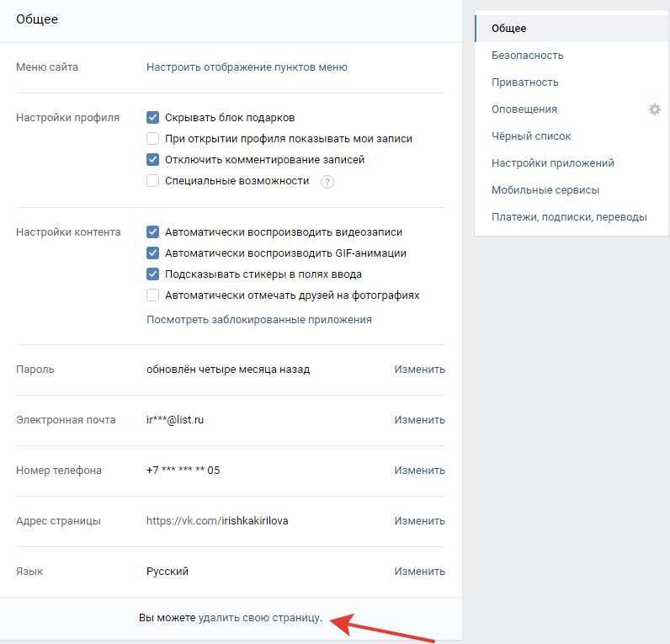The width and height of the screenshot is (670, 644).
Task: Click удалить свою страницу link
Action: click(x=259, y=618)
